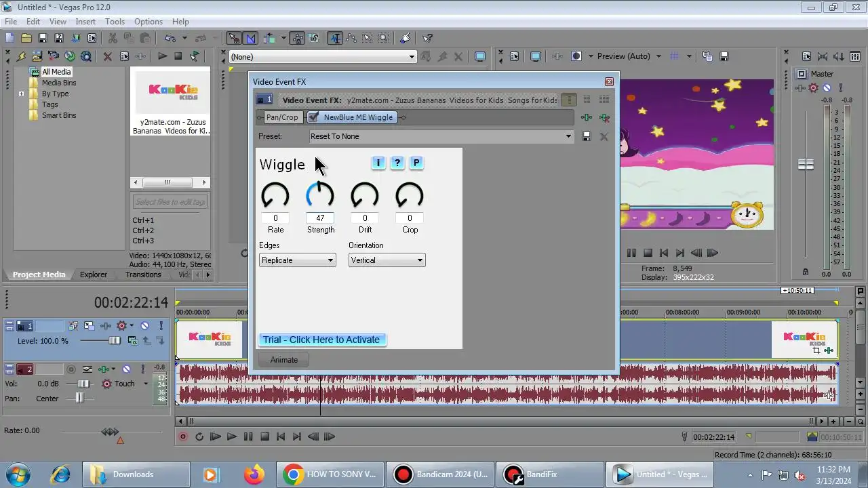This screenshot has width=868, height=488.
Task: Toggle Automatic Crossfades button
Action: [250, 38]
